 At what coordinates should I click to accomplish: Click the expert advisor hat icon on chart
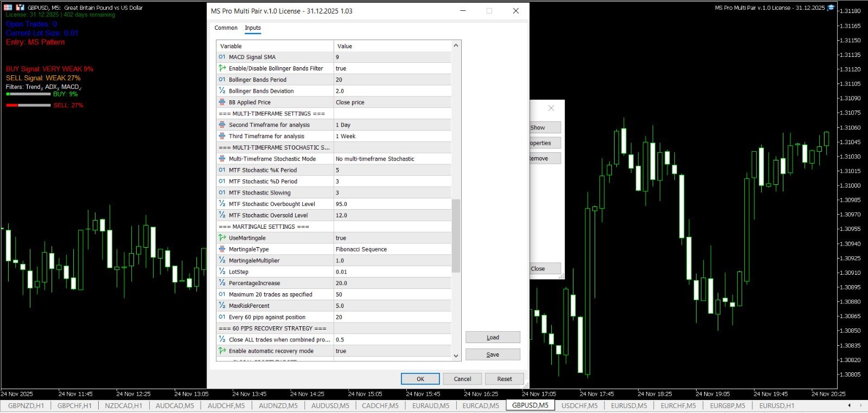pos(831,8)
